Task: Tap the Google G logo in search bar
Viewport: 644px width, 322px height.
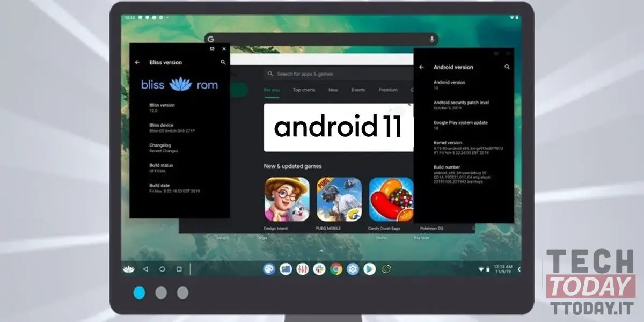Action: 211,39
